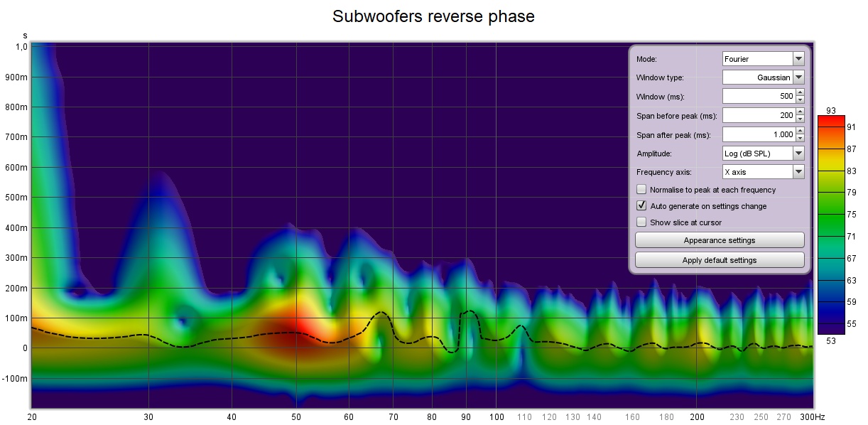Viewport: 868px width, 425px height.
Task: Click the -100m time axis label
Action: [16, 378]
